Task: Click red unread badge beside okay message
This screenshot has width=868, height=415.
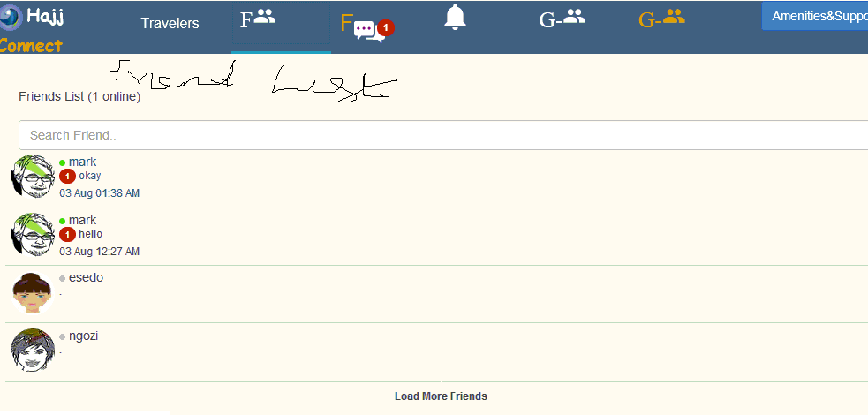Action: 67,177
